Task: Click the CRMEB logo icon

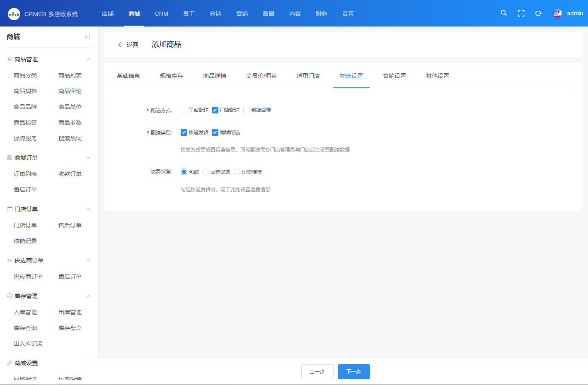Action: [x=14, y=14]
